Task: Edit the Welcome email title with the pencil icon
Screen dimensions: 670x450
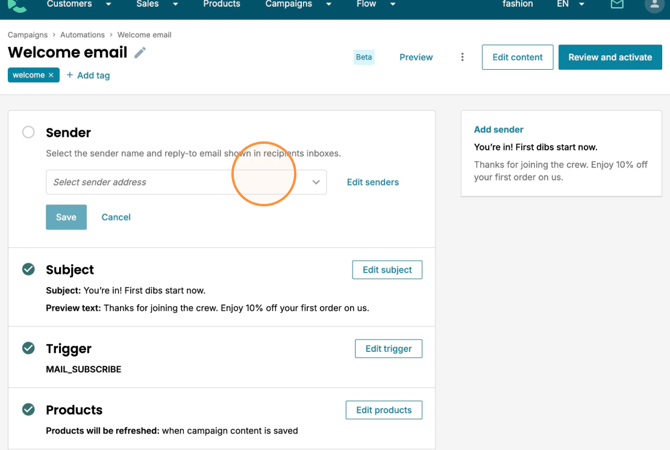Action: [140, 53]
